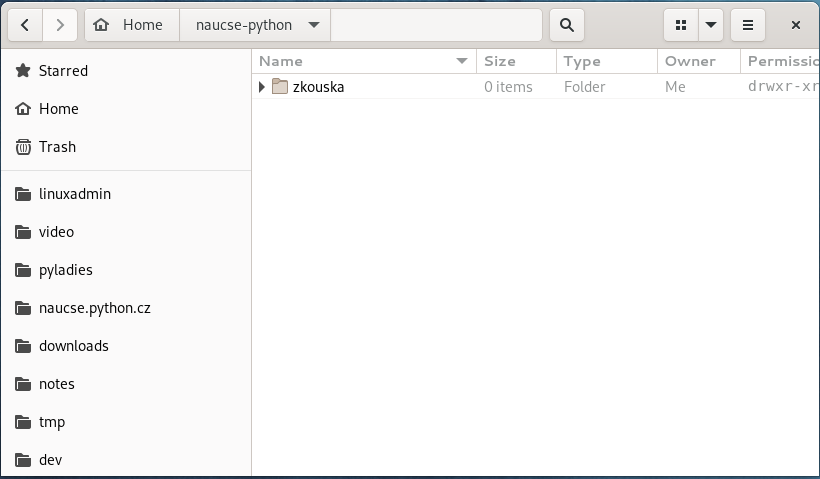The image size is (820, 479).
Task: Click the empty path bar area
Action: [435, 25]
